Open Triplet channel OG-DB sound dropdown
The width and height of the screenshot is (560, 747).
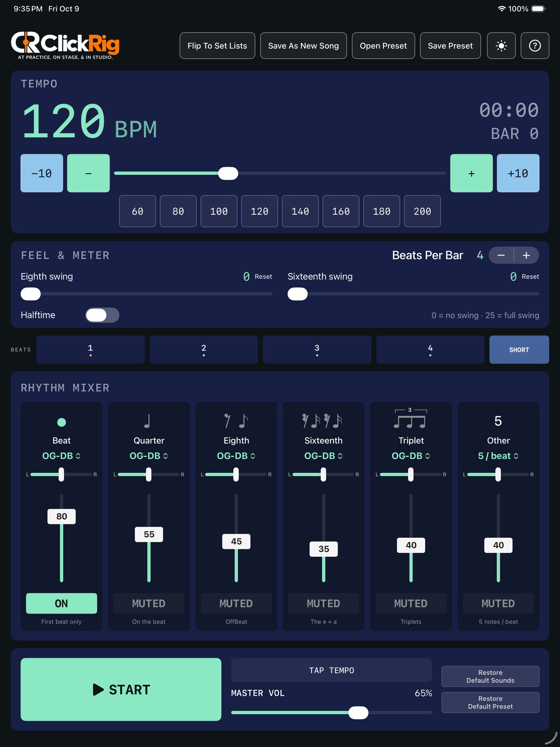pos(411,456)
